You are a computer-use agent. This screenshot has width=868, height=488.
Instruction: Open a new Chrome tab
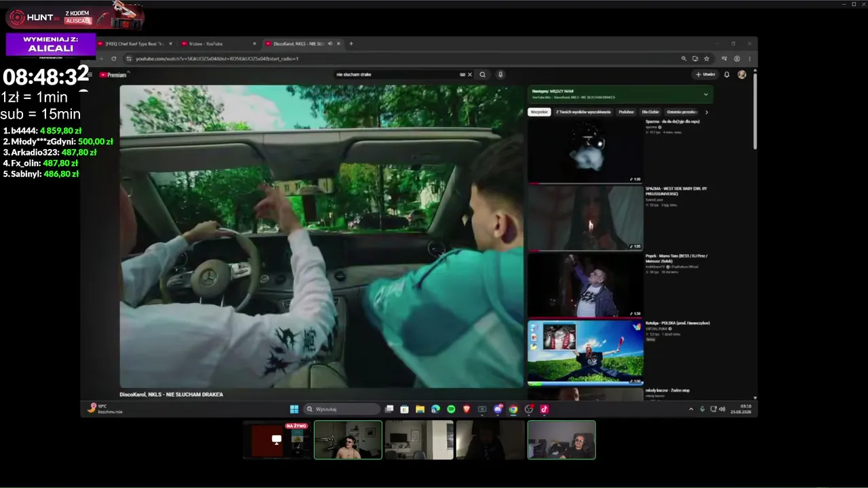pyautogui.click(x=351, y=43)
